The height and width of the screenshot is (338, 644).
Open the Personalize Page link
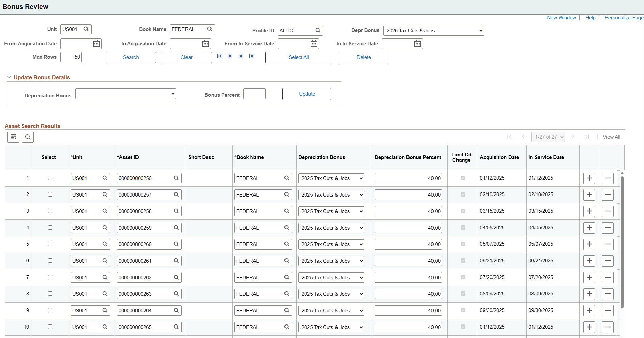pyautogui.click(x=624, y=18)
